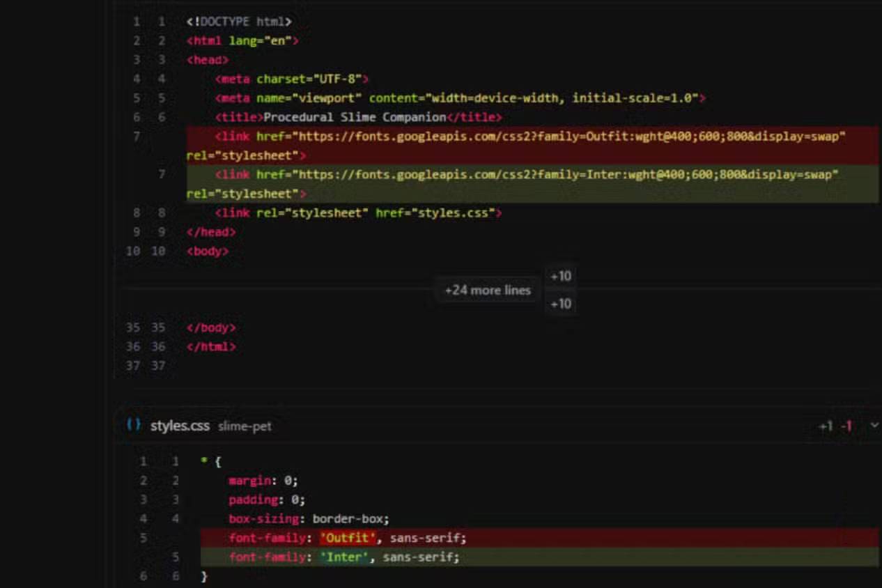
Task: Click the upper +10 expand lines button
Action: (x=561, y=277)
